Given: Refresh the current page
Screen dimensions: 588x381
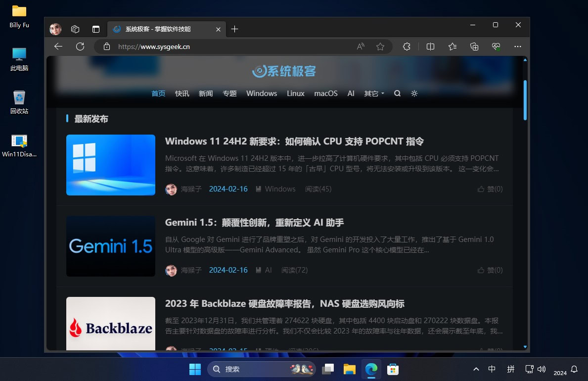Looking at the screenshot, I should pos(80,47).
